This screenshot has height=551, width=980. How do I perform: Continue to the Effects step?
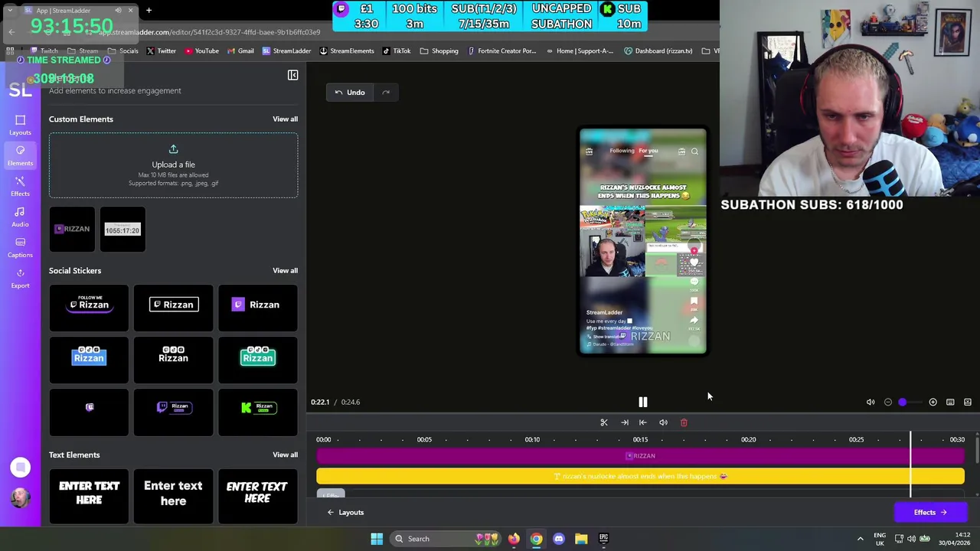tap(929, 513)
